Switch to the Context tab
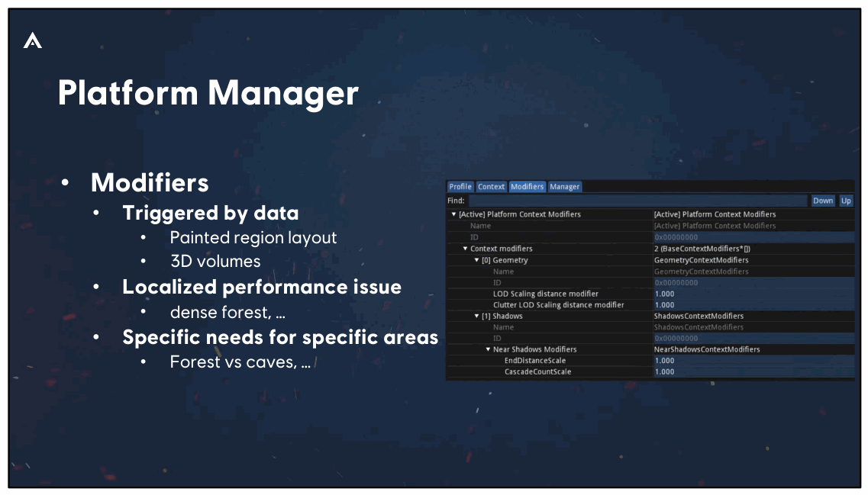Image resolution: width=868 pixels, height=495 pixels. click(x=491, y=187)
